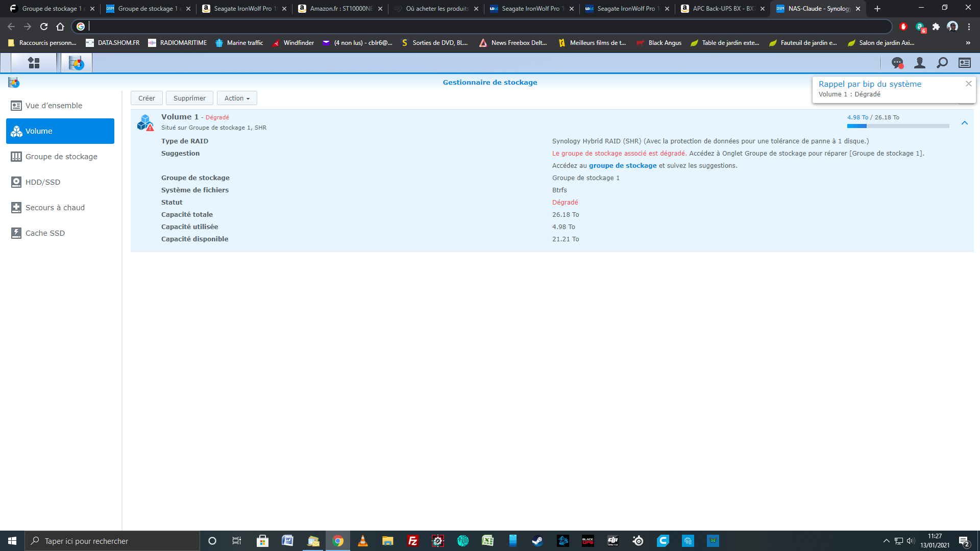
Task: Click the Volume 1 capacity usage bar
Action: [x=897, y=126]
